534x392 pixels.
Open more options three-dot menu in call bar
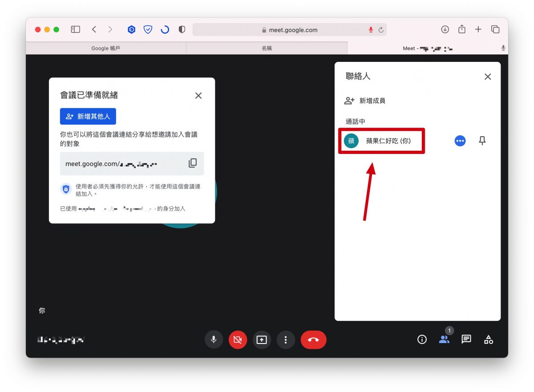point(286,340)
